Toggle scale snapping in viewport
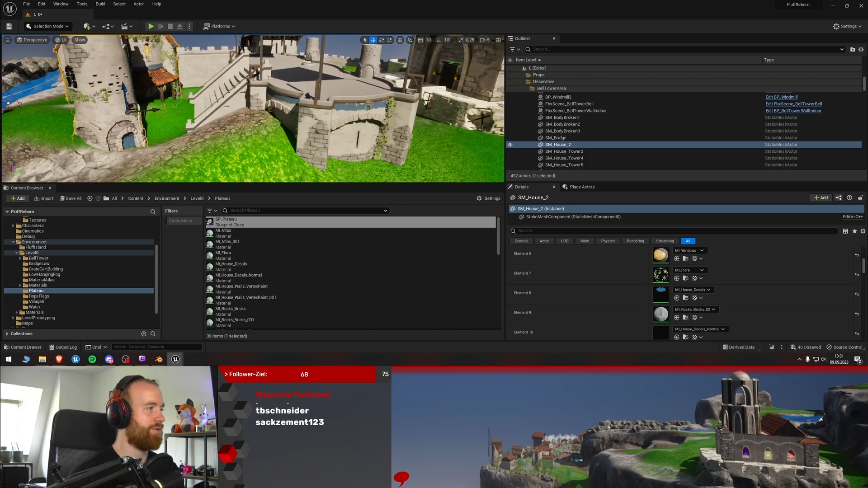This screenshot has width=868, height=488. (x=460, y=40)
